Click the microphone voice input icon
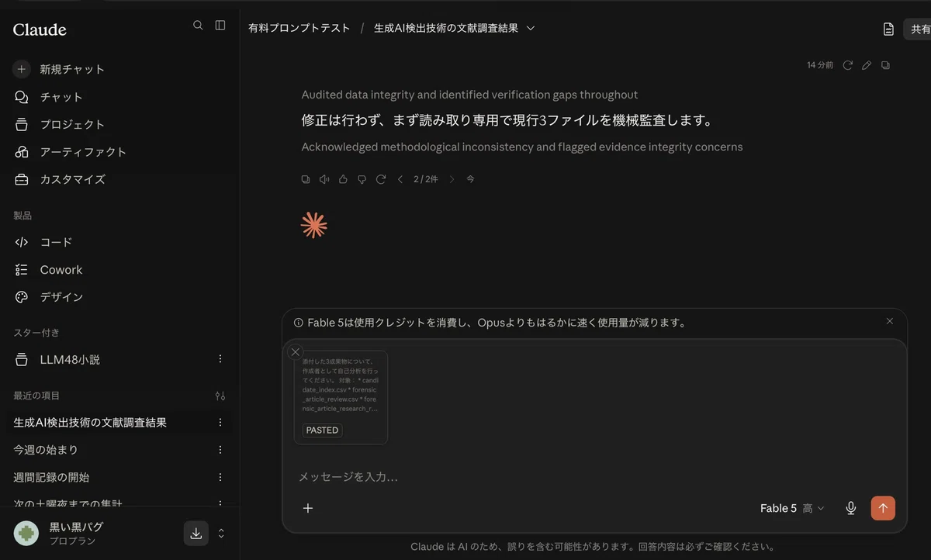Image resolution: width=931 pixels, height=560 pixels. click(x=851, y=508)
